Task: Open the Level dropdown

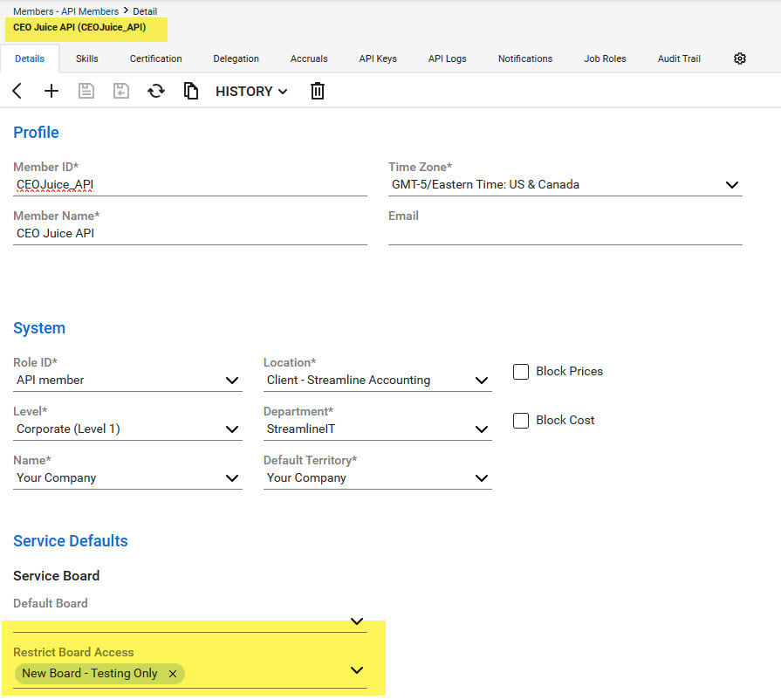Action: (x=231, y=429)
